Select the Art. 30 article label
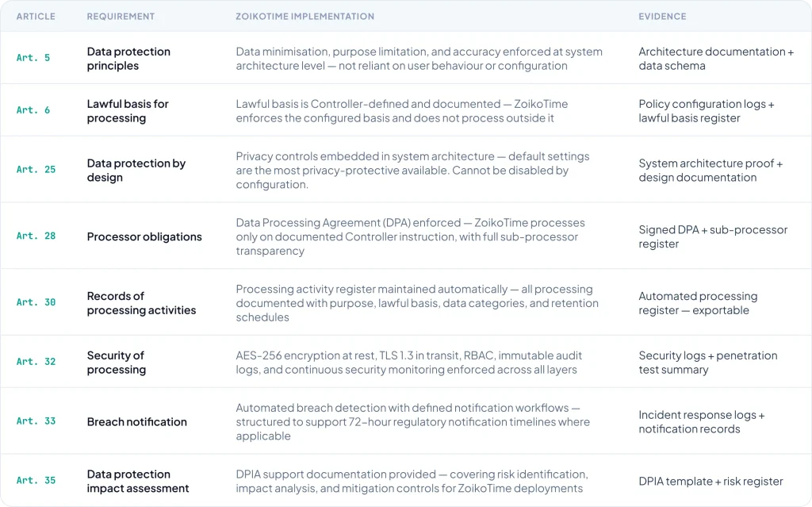Viewport: 812px width, 507px height. pyautogui.click(x=36, y=303)
